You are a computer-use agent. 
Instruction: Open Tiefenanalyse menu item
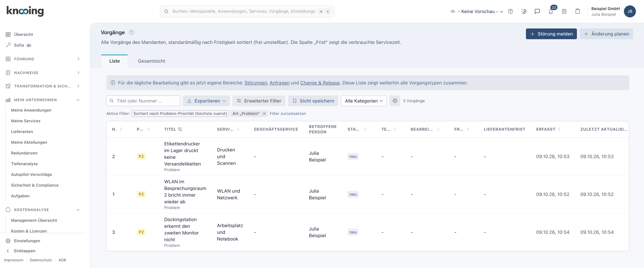point(24,164)
